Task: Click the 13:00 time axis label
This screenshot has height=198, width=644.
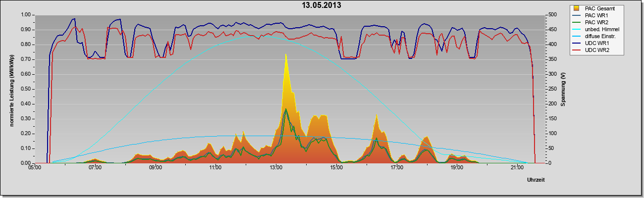Action: [x=276, y=168]
